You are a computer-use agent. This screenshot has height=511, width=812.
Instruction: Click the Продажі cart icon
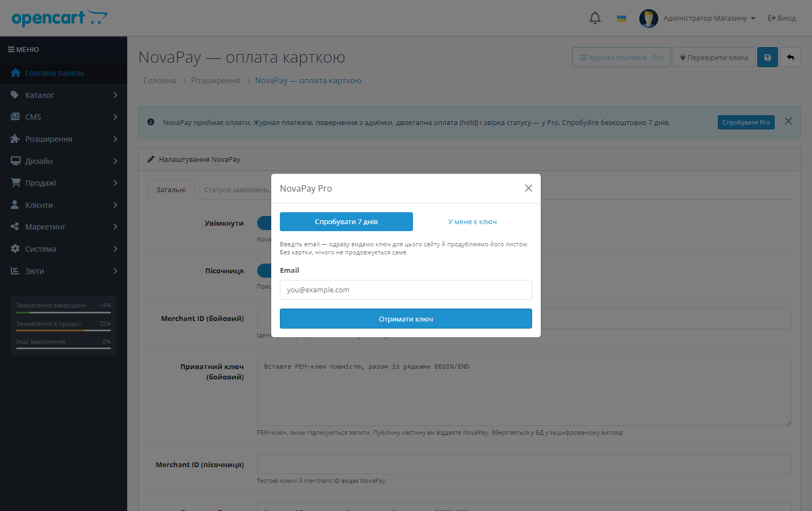point(15,182)
